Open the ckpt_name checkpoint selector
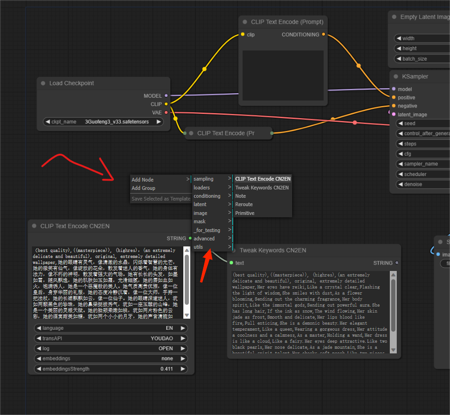This screenshot has width=450, height=415. 103,122
